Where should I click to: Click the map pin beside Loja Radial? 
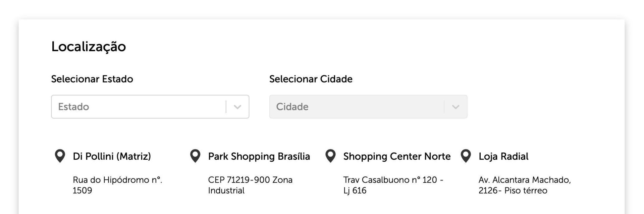(x=466, y=156)
